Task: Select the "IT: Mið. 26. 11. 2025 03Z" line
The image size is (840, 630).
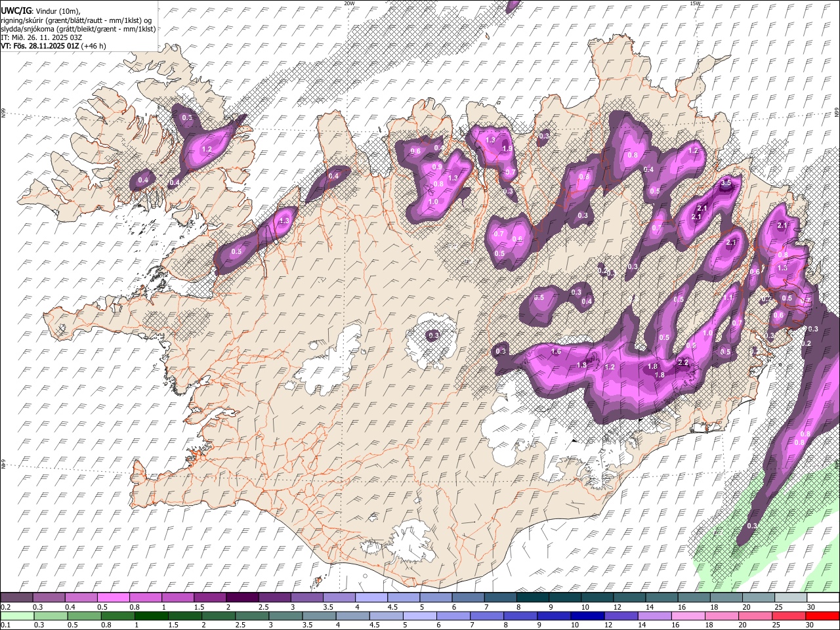Action: click(x=41, y=37)
